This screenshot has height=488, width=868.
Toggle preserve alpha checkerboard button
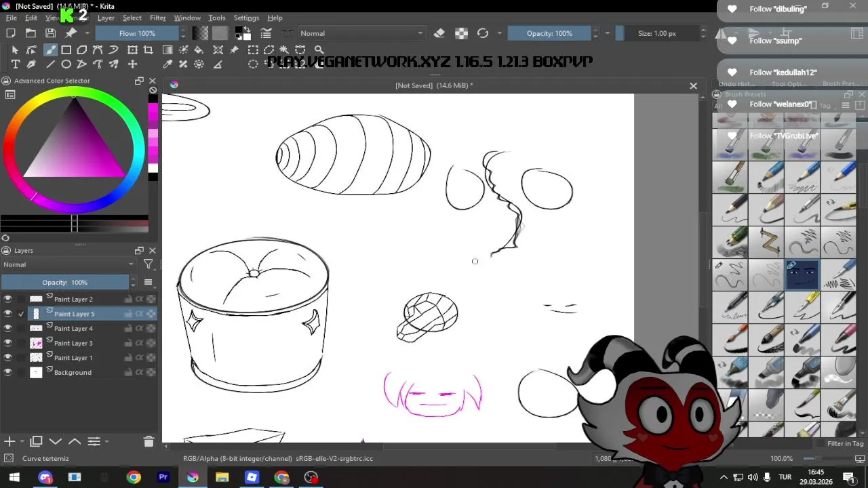[461, 33]
